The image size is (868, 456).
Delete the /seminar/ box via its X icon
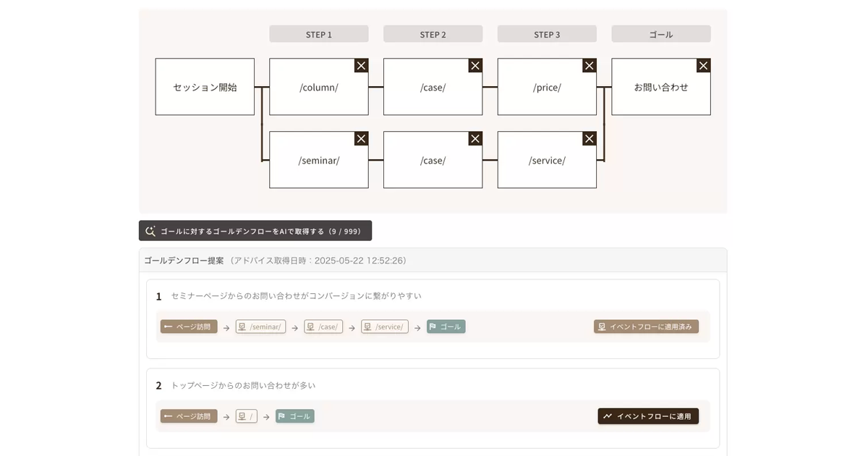(361, 138)
